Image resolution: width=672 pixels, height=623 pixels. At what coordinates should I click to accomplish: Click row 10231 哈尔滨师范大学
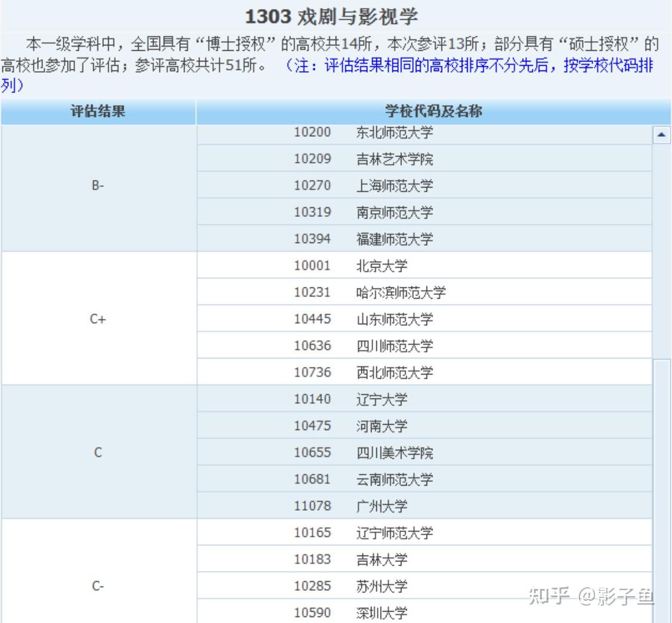(424, 292)
